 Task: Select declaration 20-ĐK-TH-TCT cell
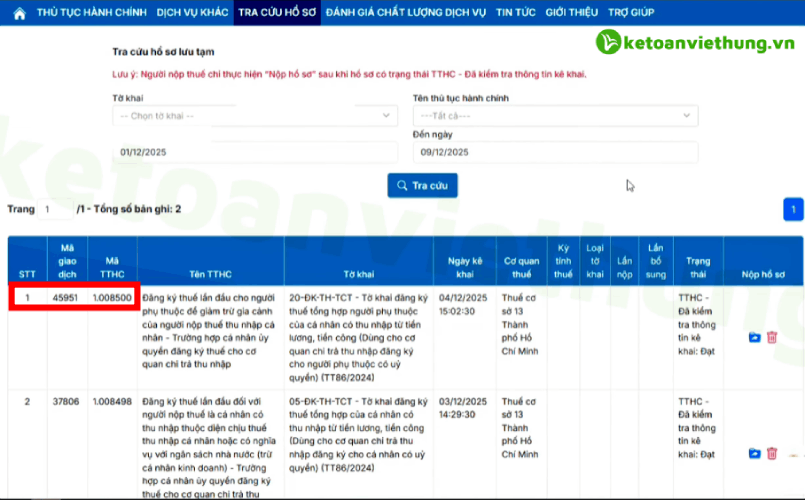coord(358,338)
